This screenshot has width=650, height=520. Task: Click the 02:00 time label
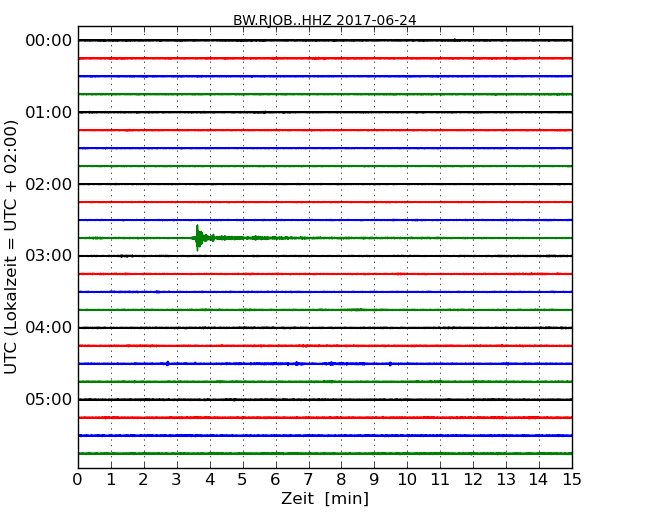(49, 184)
